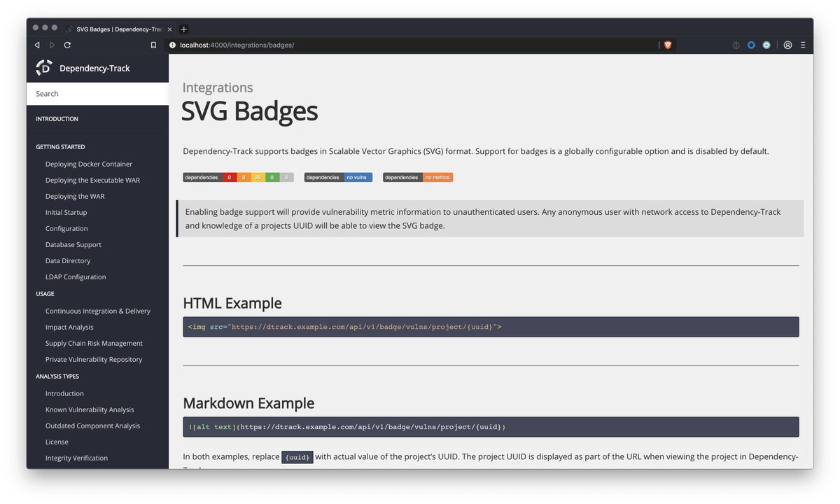Open License sidebar link
This screenshot has width=840, height=504.
[57, 442]
